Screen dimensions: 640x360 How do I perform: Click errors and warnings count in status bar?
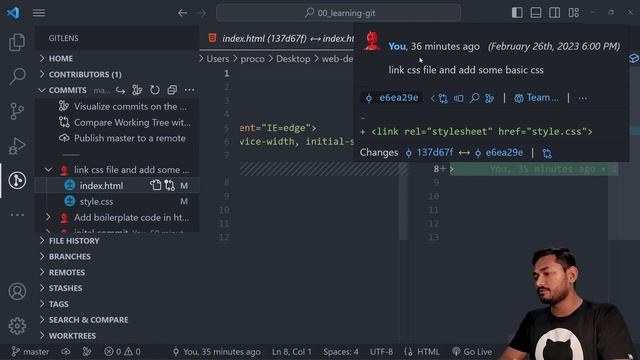click(x=122, y=351)
